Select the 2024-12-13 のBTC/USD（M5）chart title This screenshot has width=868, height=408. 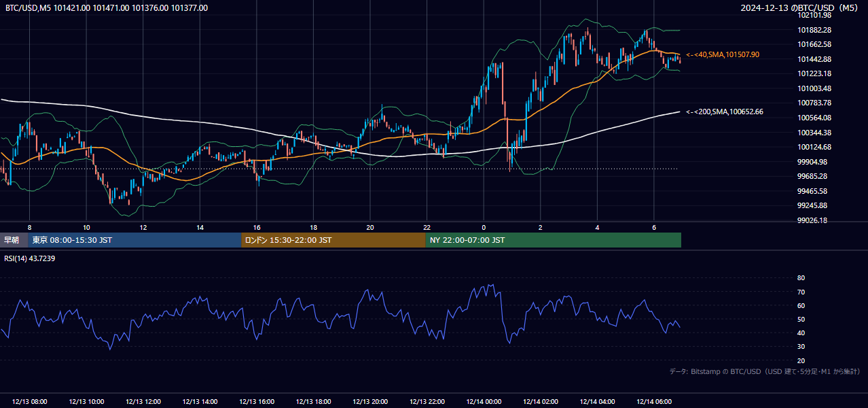(801, 8)
